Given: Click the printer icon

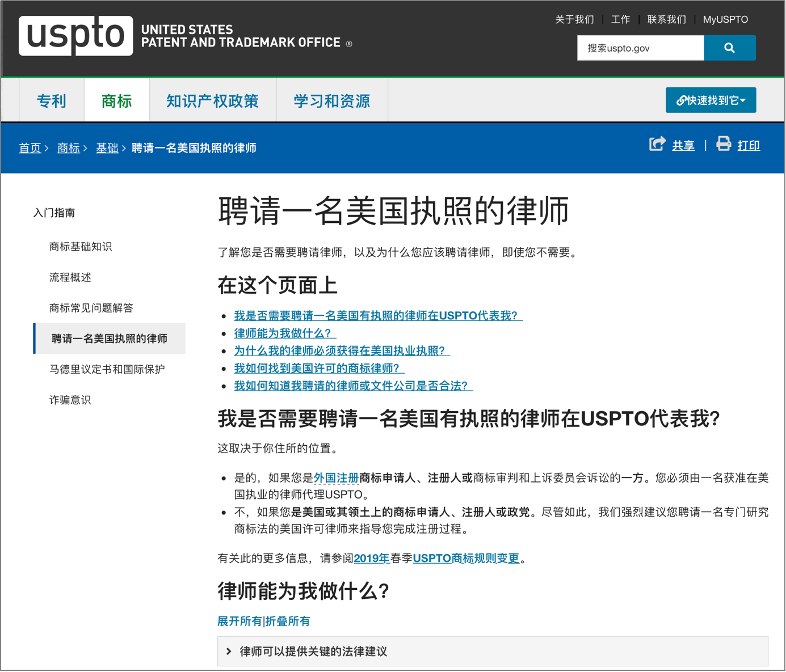Looking at the screenshot, I should pos(724,144).
